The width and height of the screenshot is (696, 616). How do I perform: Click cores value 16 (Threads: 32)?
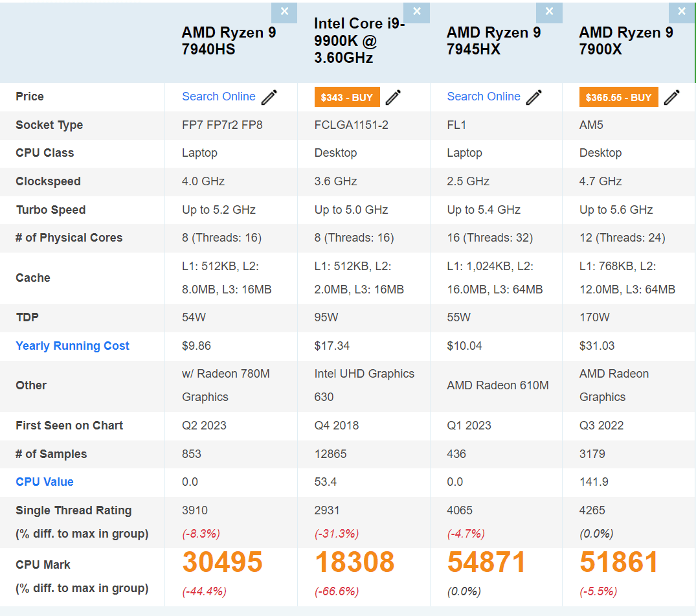point(489,238)
